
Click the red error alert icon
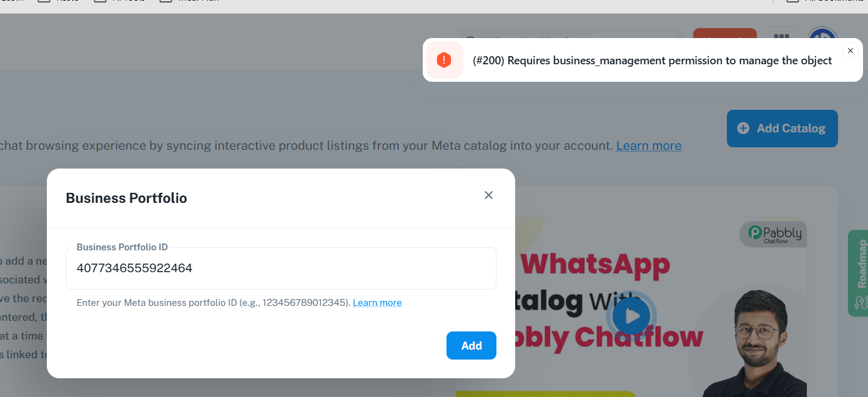444,60
